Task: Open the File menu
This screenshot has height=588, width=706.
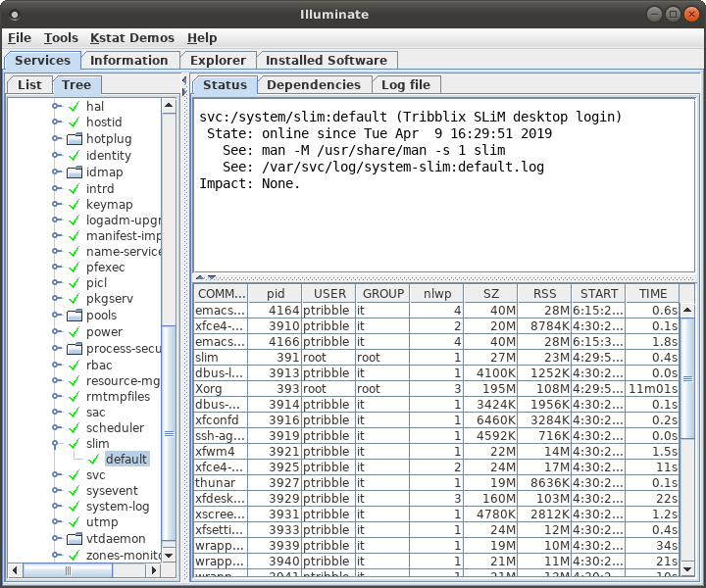Action: click(x=20, y=38)
